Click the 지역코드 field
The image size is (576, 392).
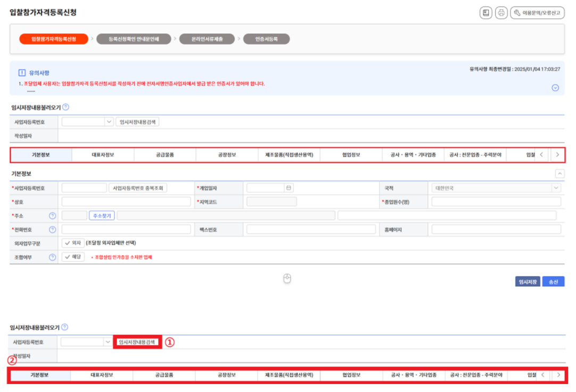point(271,202)
